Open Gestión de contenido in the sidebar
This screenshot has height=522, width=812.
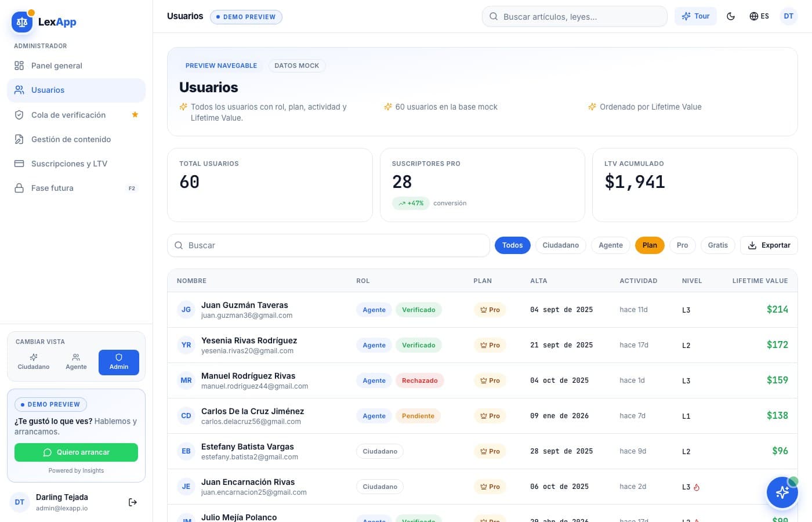tap(76, 139)
